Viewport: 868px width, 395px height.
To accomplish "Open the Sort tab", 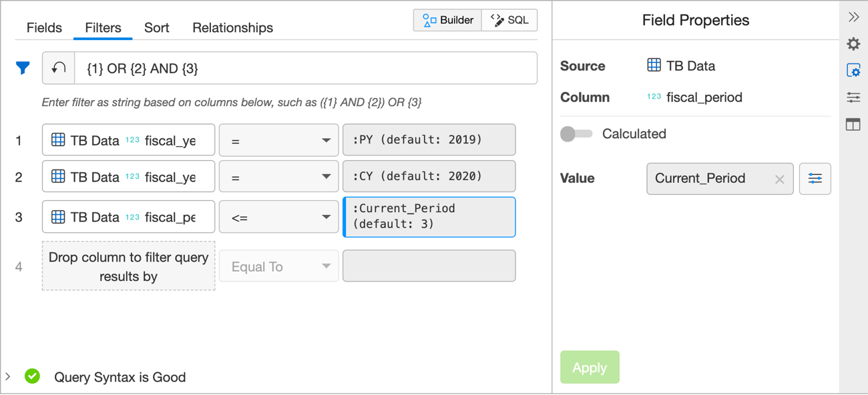I will coord(156,28).
